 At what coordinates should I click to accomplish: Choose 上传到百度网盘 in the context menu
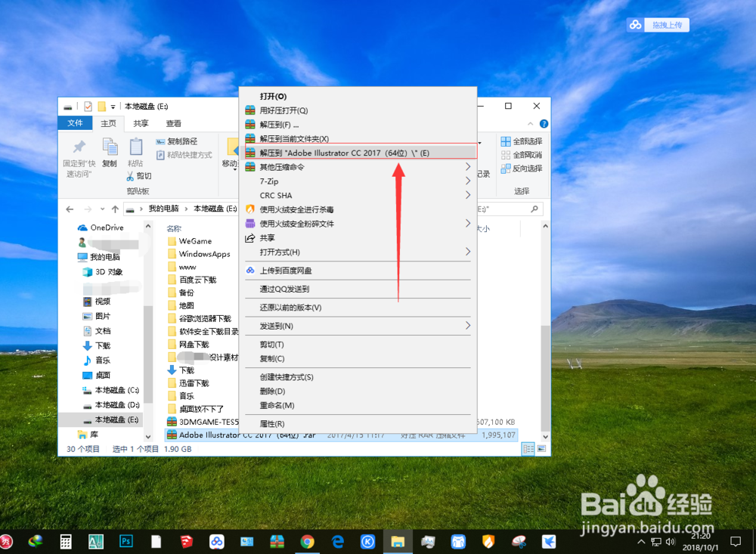358,271
